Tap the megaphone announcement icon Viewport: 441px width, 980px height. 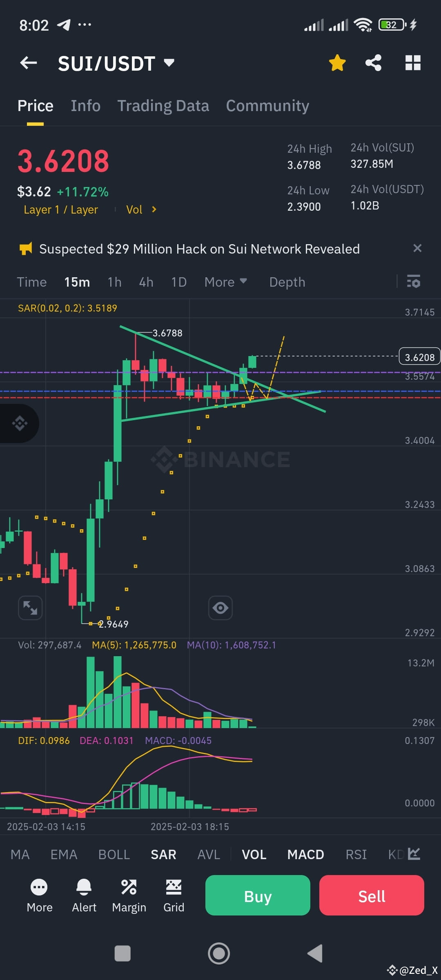coord(26,249)
